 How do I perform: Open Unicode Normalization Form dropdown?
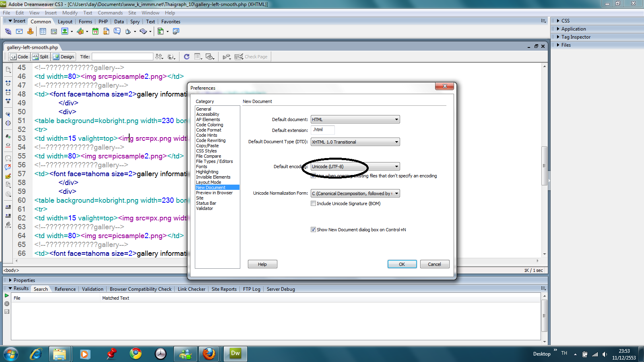pyautogui.click(x=355, y=193)
